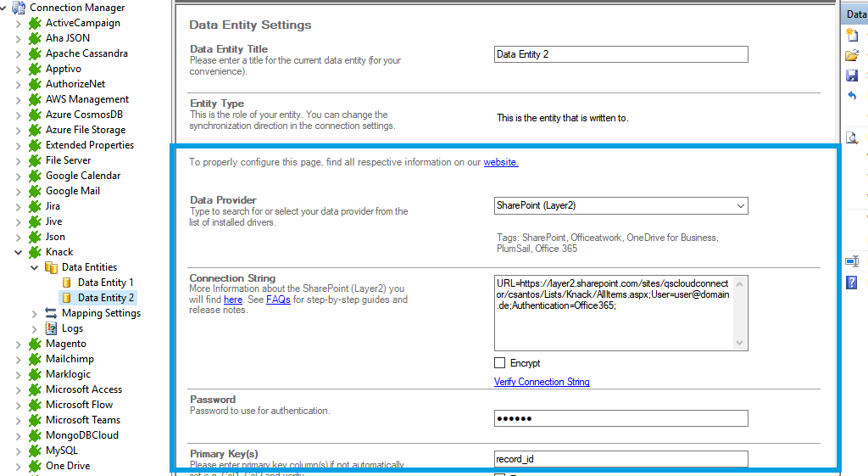Viewport: 868px width, 476px height.
Task: Click the New document icon in right panel
Action: click(852, 35)
